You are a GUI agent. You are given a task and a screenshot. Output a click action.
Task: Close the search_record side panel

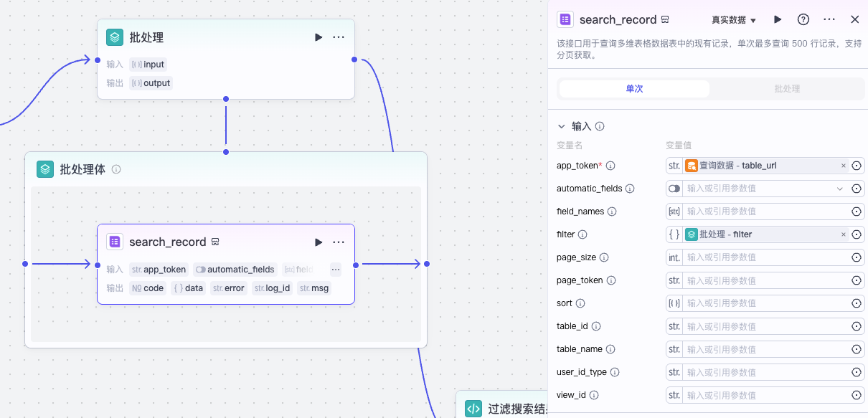coord(854,19)
